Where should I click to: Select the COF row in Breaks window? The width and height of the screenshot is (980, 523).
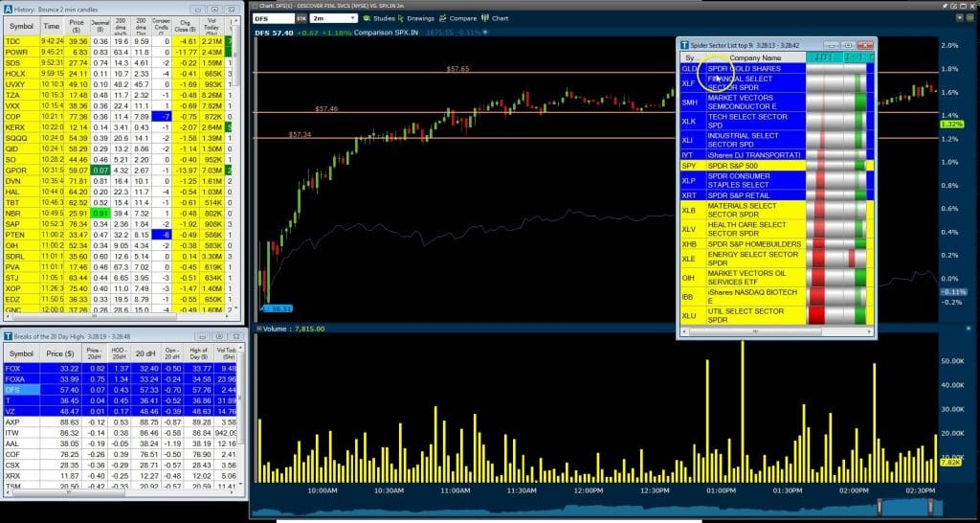121,454
